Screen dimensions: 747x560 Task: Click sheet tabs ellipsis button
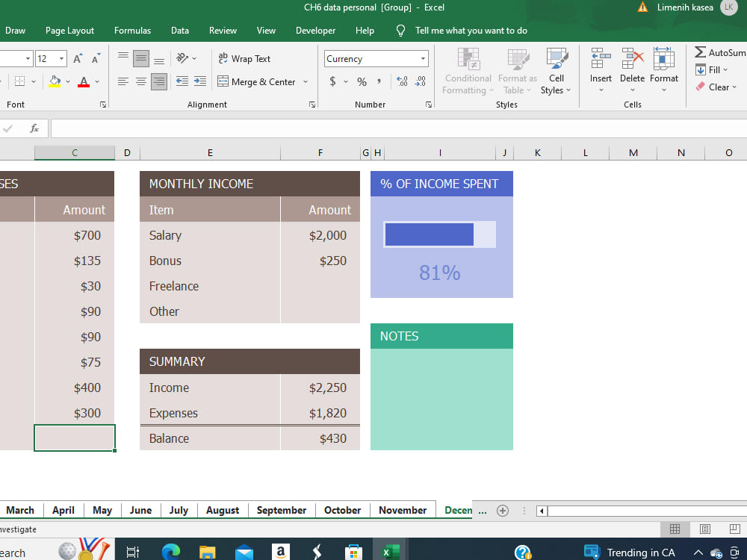coord(482,511)
